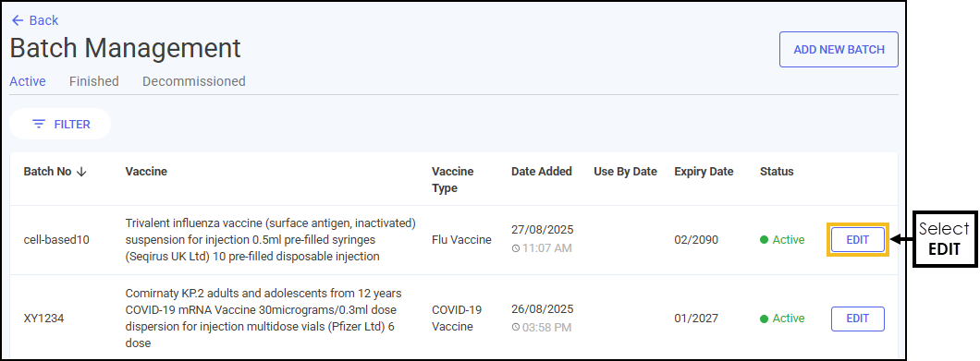
Task: Click ADD NEW BATCH button
Action: click(x=839, y=49)
